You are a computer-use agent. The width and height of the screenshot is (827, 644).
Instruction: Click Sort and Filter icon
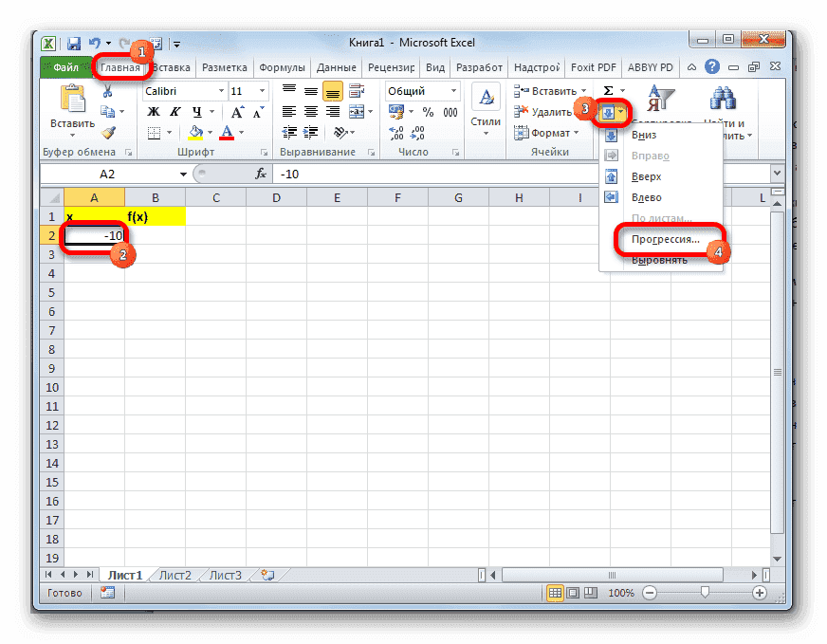(660, 99)
